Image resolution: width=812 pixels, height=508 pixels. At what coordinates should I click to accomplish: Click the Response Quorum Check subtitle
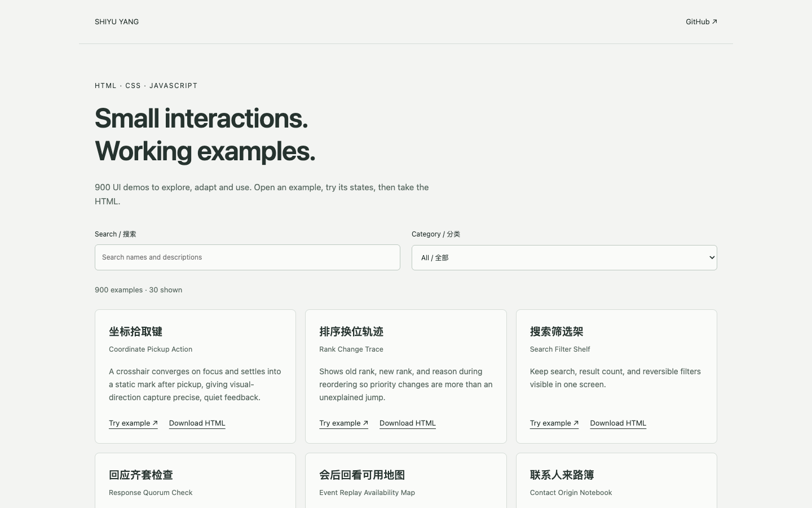[x=151, y=493]
